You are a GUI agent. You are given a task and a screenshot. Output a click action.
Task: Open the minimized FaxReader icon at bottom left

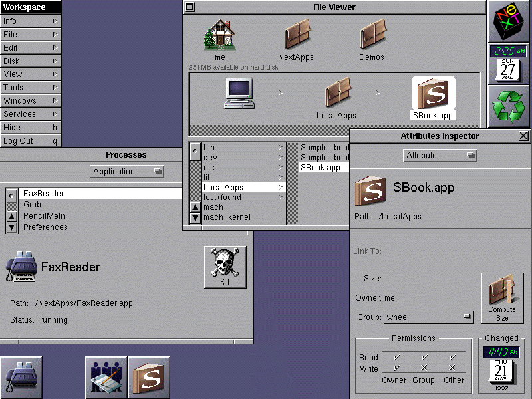(21, 377)
